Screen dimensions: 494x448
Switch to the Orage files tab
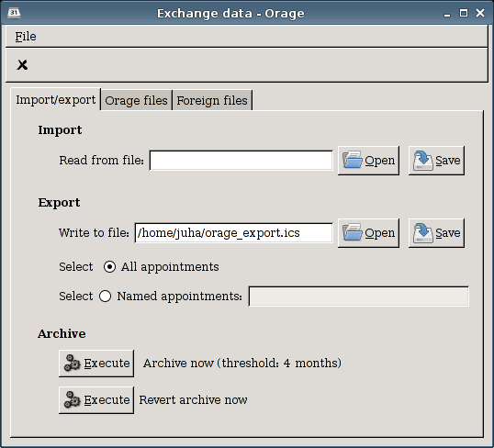136,100
